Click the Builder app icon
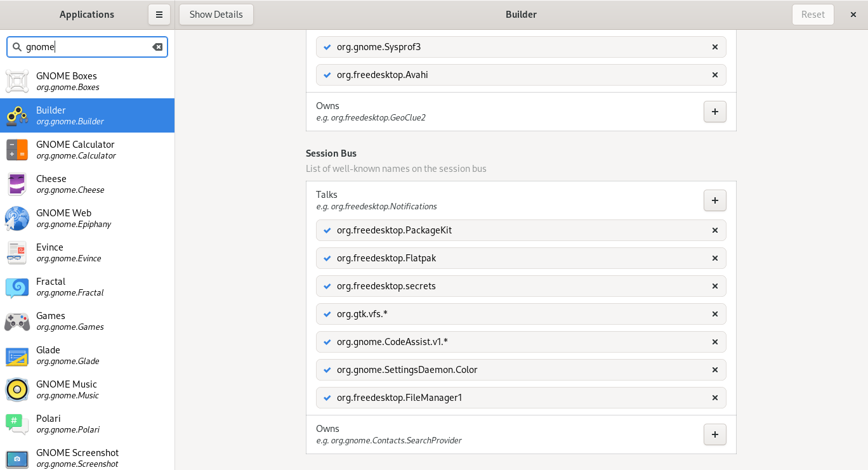The height and width of the screenshot is (470, 868). pos(17,115)
